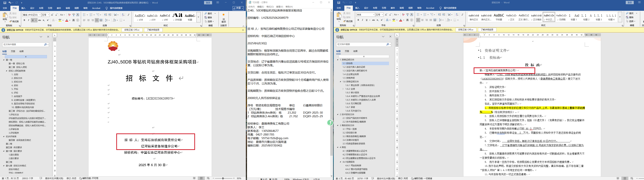This screenshot has height=180, width=644.
Task: Clear all formatting in left Word ribbon
Action: pyautogui.click(x=69, y=15)
